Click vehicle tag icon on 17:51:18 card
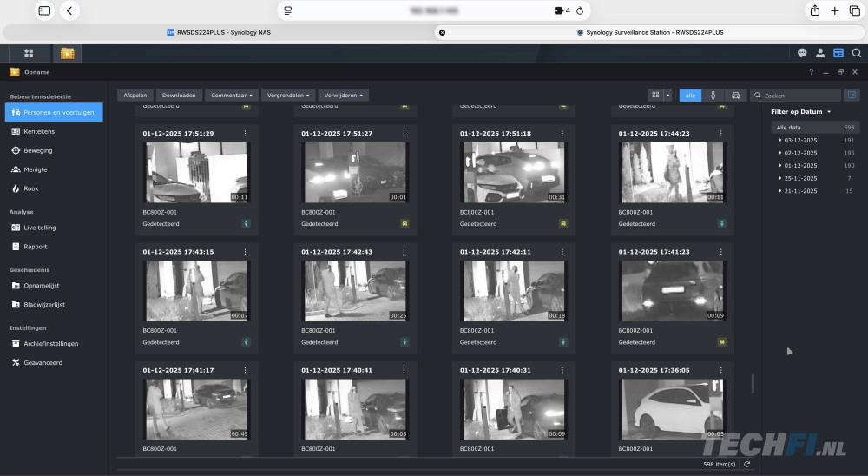Image resolution: width=868 pixels, height=476 pixels. (x=563, y=224)
